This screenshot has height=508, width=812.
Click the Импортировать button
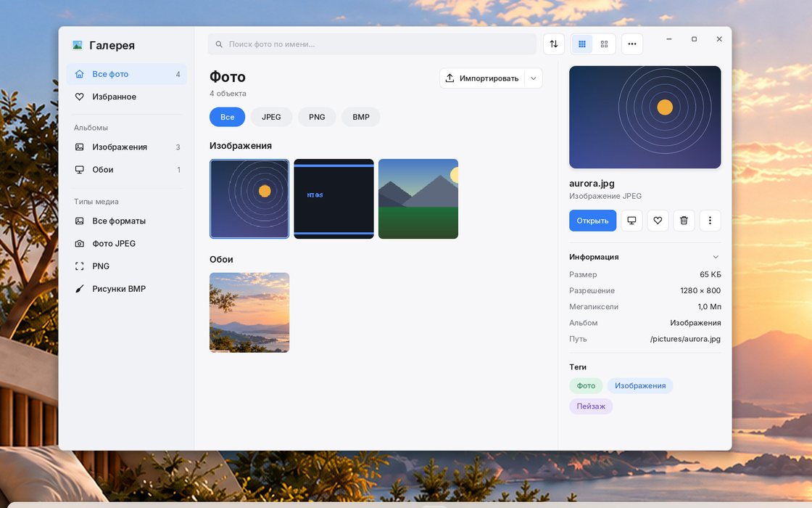[x=482, y=78]
